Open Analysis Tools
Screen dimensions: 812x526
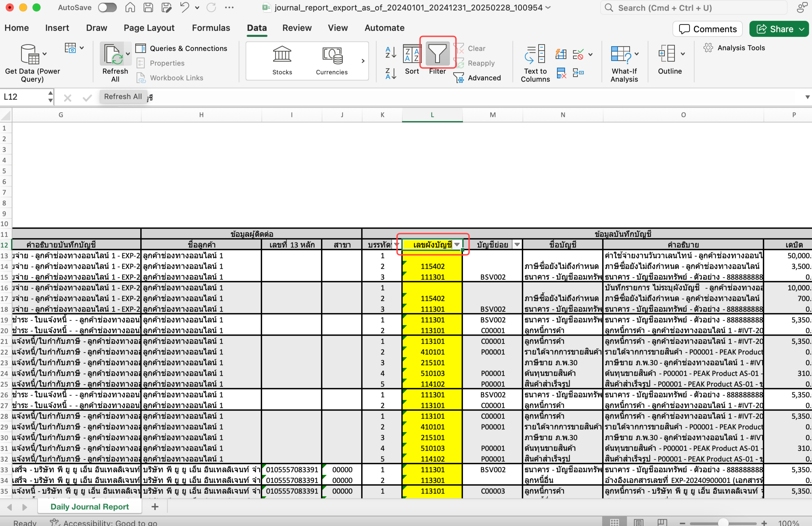click(734, 48)
